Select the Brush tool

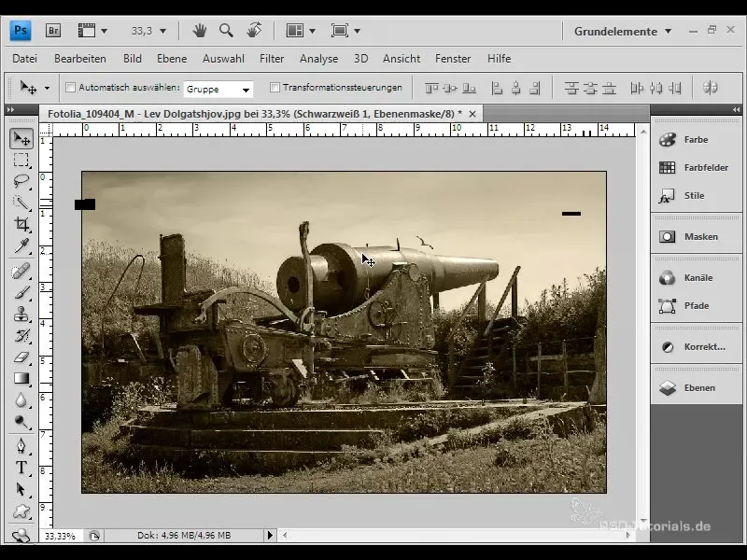[21, 293]
